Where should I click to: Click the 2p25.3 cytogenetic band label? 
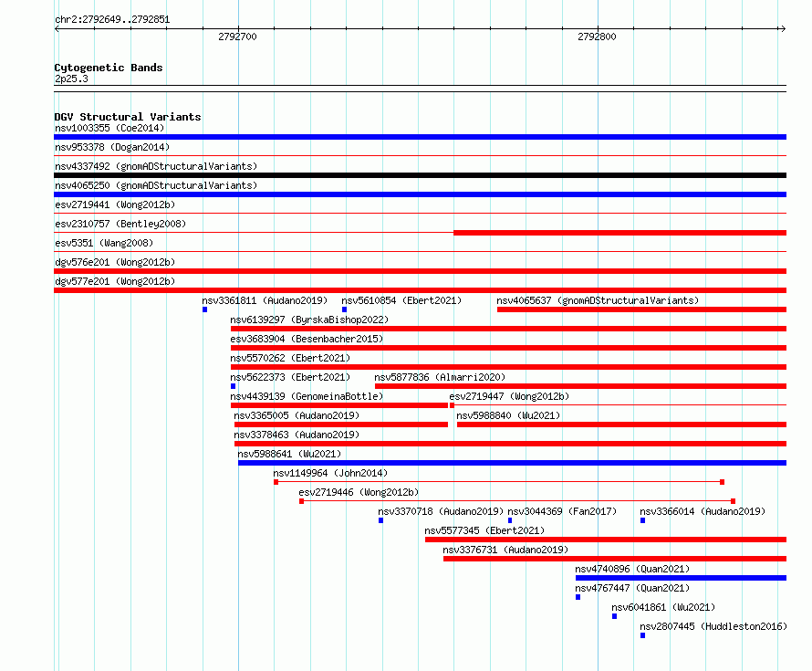point(71,79)
